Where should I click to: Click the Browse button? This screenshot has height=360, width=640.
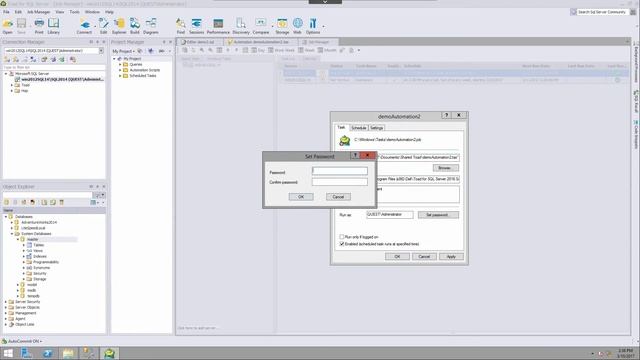click(x=445, y=168)
